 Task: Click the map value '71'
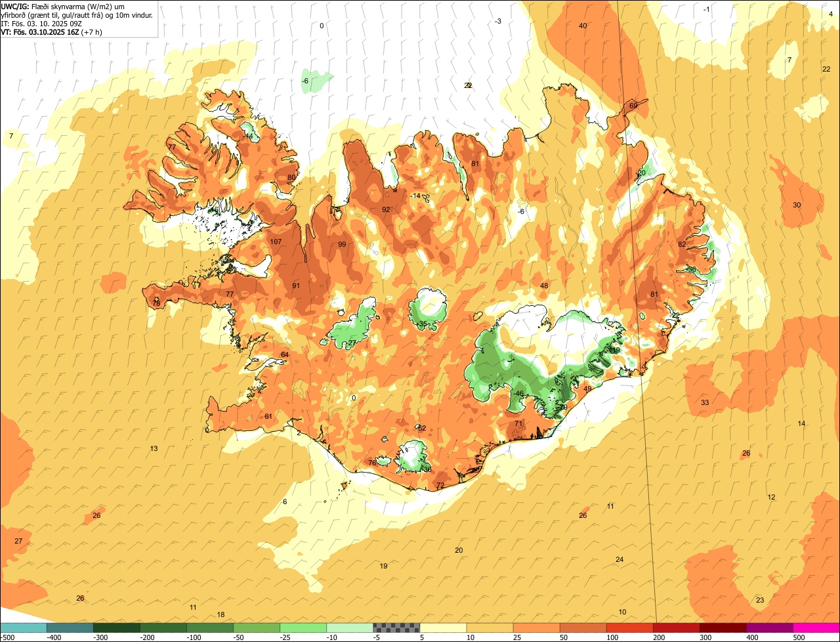pos(518,423)
